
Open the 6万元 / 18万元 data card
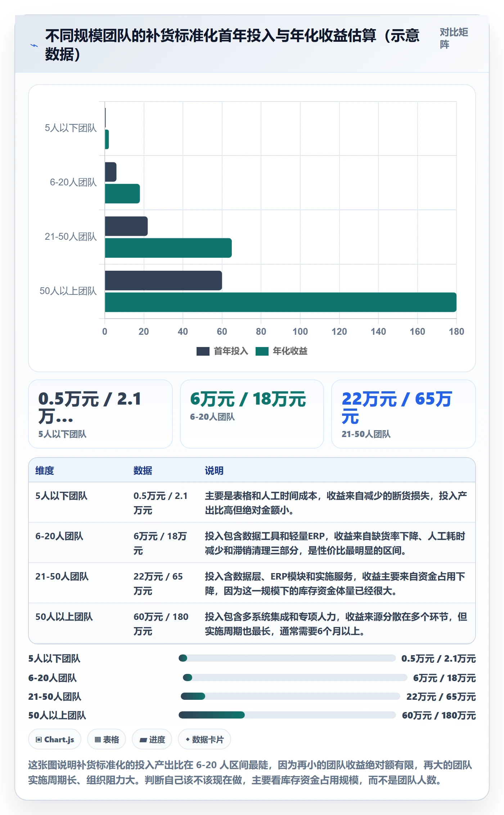(x=252, y=414)
